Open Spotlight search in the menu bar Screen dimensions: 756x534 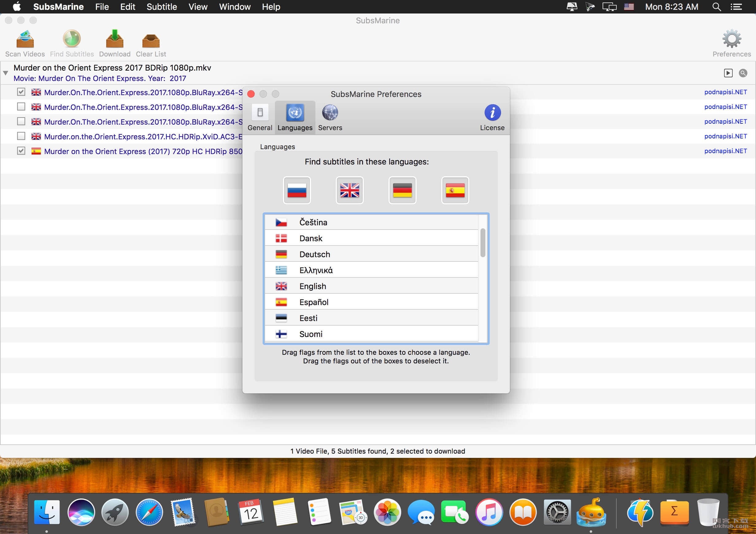pyautogui.click(x=716, y=6)
